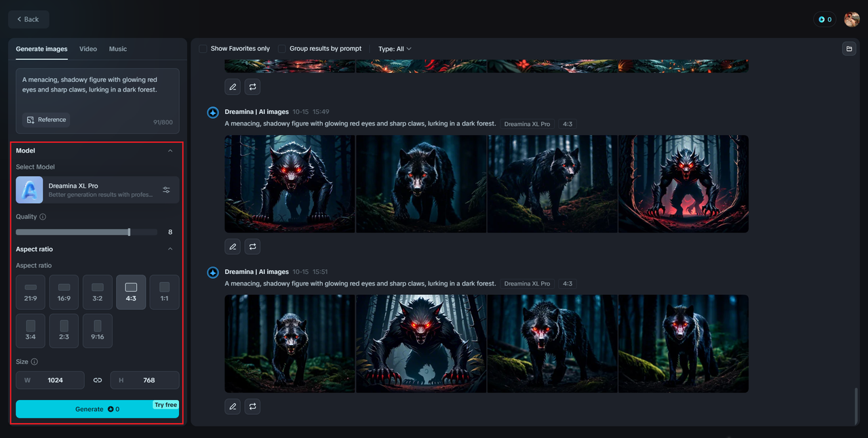Switch to the Music tab
868x438 pixels.
coord(118,49)
